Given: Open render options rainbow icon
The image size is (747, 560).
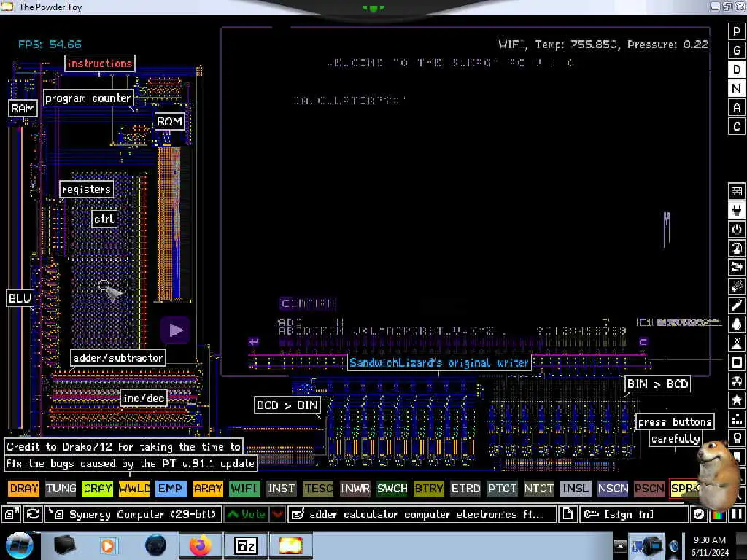Looking at the screenshot, I should 718,514.
